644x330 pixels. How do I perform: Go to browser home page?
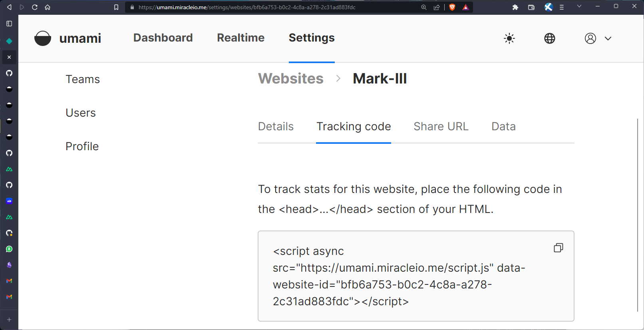tap(48, 7)
